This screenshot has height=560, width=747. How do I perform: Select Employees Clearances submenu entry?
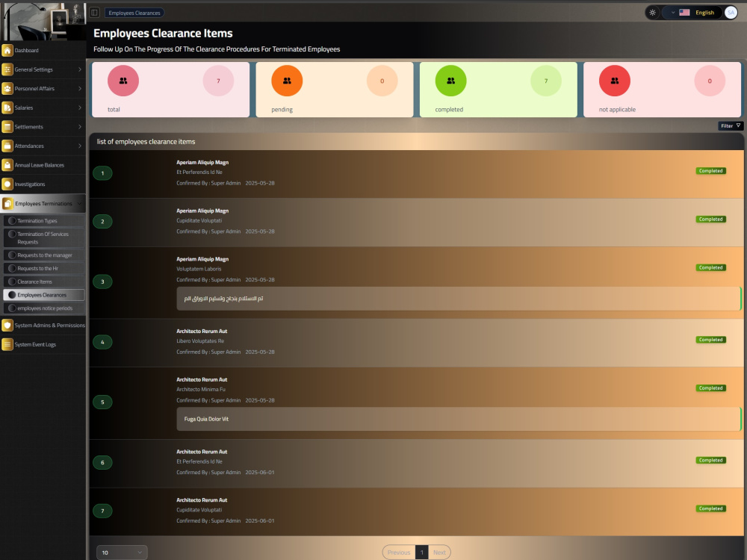[x=44, y=295]
